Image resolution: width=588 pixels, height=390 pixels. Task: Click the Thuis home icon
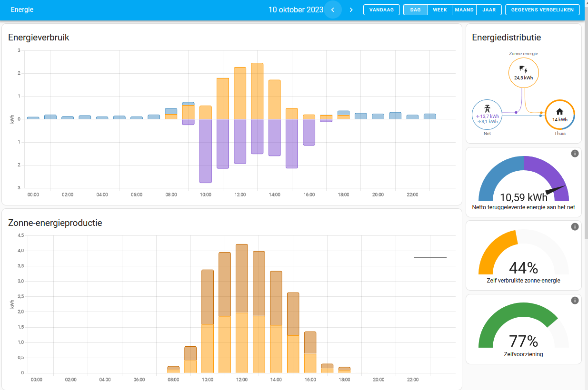pos(559,112)
